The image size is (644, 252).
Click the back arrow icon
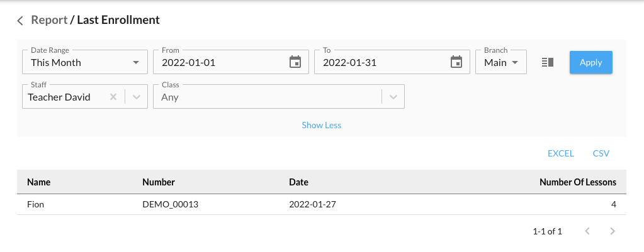point(20,20)
